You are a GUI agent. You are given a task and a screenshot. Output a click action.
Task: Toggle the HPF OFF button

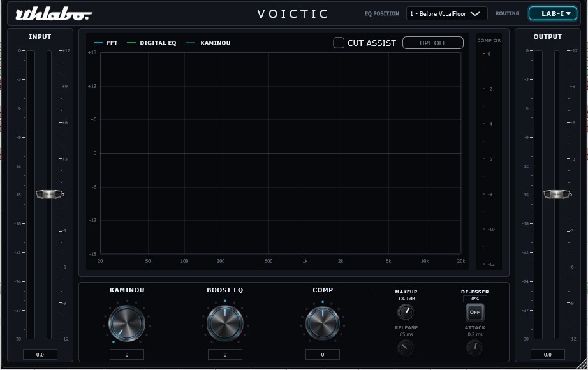433,43
